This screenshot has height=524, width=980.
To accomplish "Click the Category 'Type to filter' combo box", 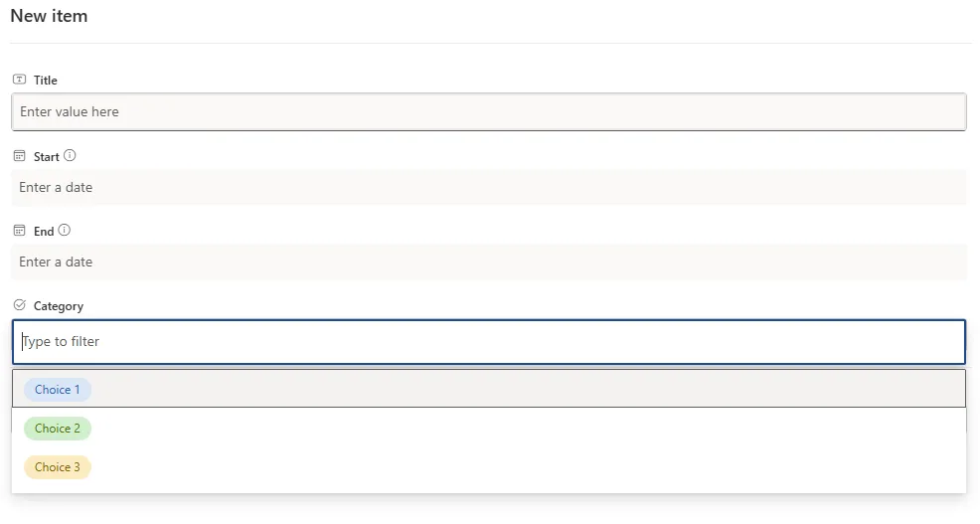I will coord(488,342).
